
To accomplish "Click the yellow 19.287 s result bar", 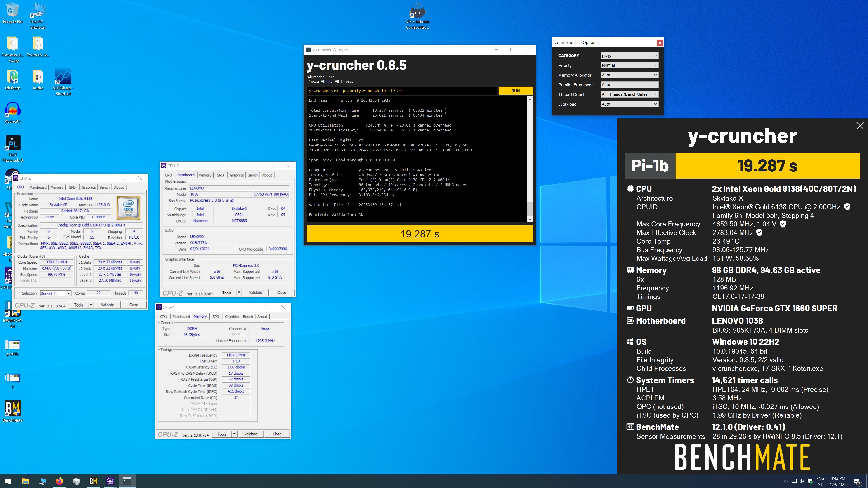I will (420, 234).
